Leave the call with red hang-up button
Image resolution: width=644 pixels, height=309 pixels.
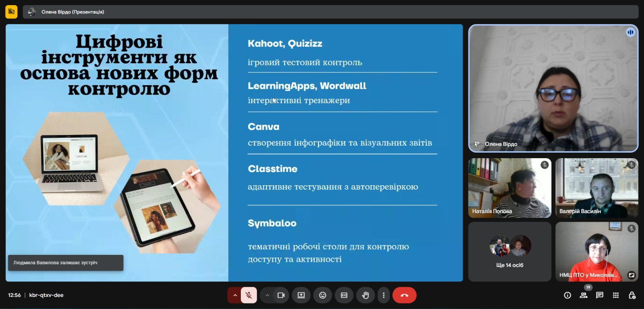click(404, 295)
